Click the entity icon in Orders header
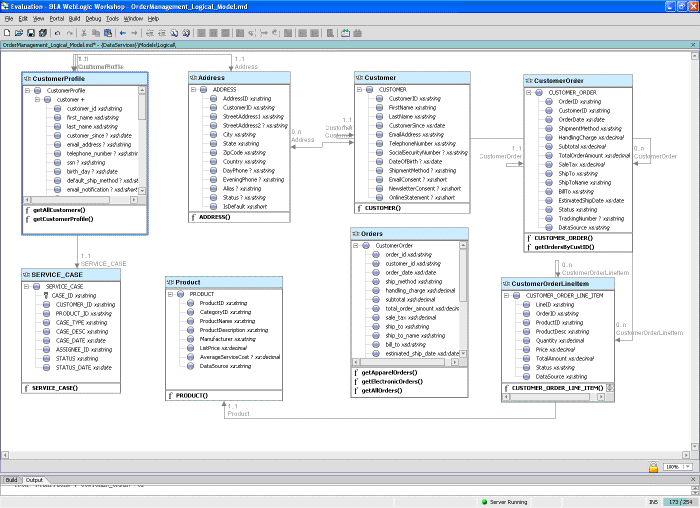Viewport: 700px width, 508px height. coord(356,233)
